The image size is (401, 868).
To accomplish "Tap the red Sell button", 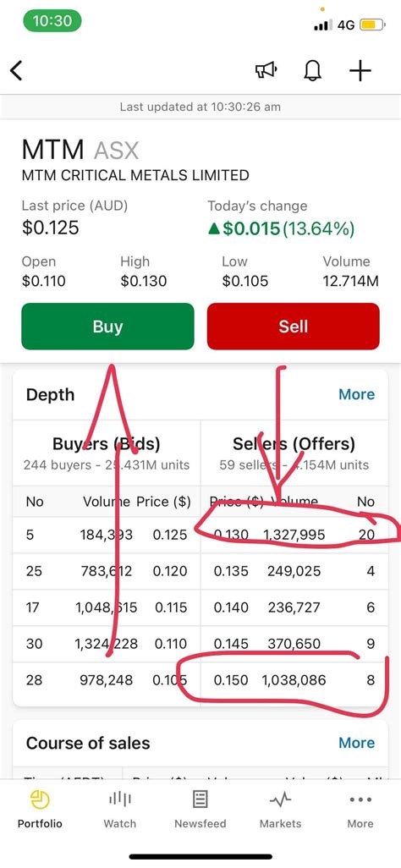I will coord(293,326).
